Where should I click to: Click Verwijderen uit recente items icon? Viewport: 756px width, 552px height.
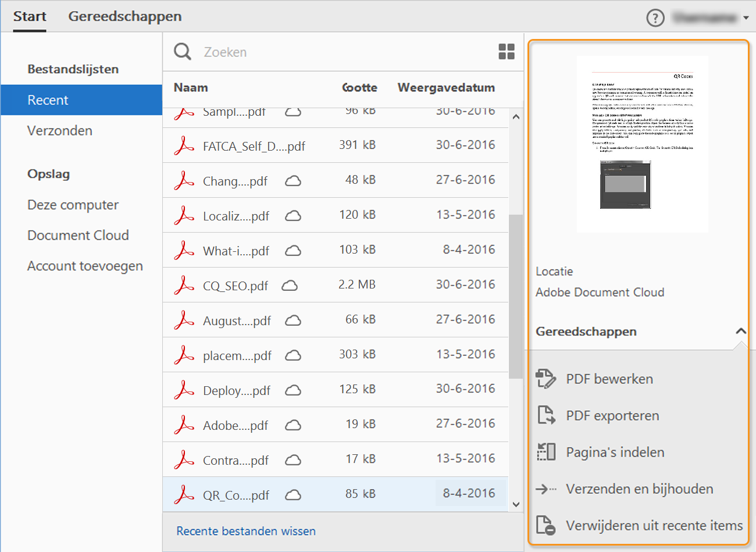pos(545,525)
